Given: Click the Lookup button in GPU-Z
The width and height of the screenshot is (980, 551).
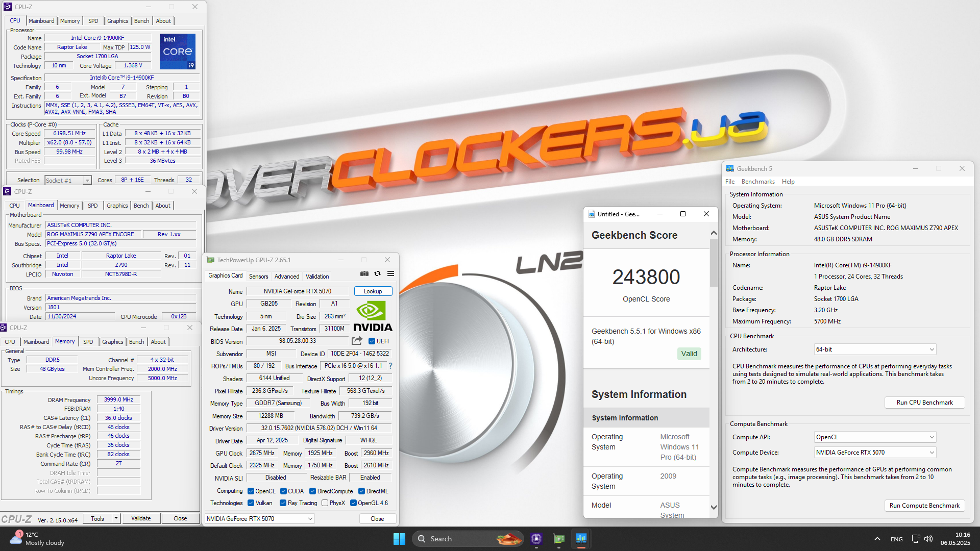Looking at the screenshot, I should pyautogui.click(x=373, y=291).
